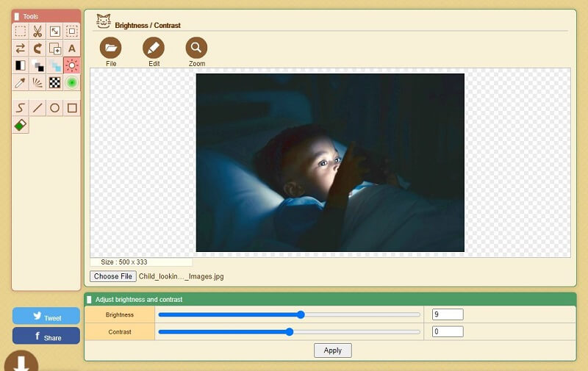Click the Apply button
This screenshot has width=588, height=371.
333,350
